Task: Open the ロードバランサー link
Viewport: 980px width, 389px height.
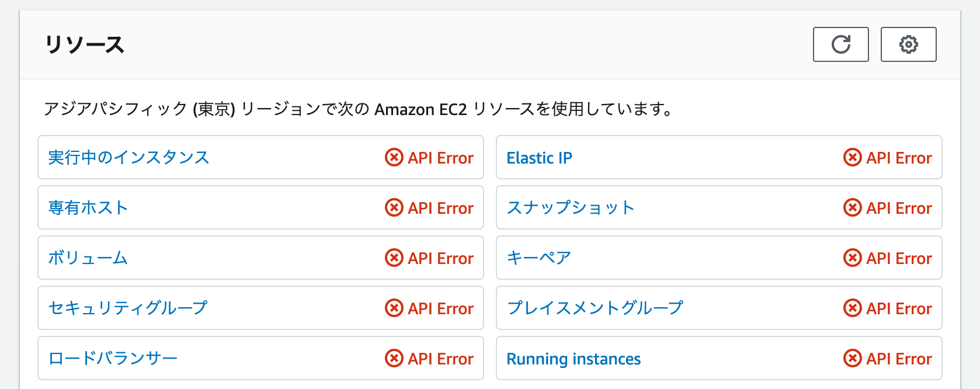Action: (x=113, y=359)
